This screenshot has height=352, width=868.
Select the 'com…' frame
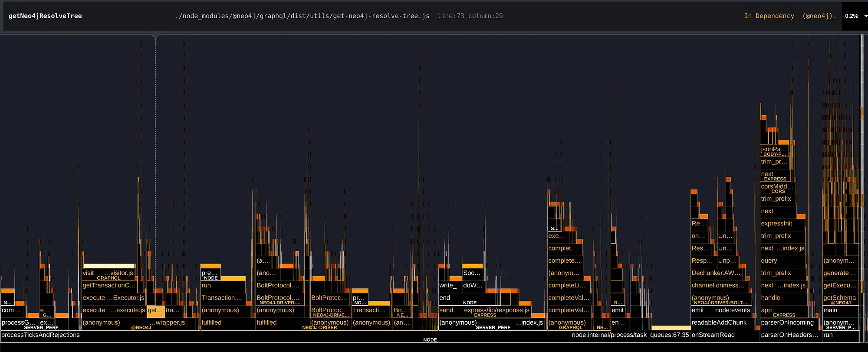coord(12,311)
